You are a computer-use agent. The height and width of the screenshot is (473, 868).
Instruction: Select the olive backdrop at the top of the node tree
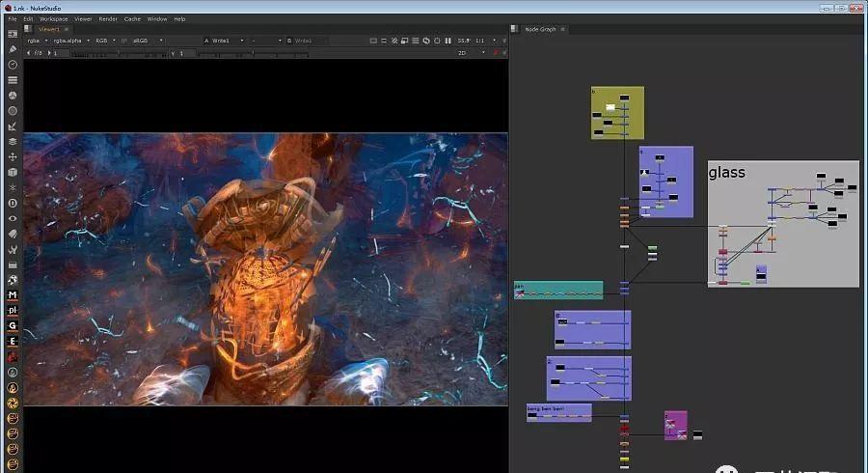(617, 112)
